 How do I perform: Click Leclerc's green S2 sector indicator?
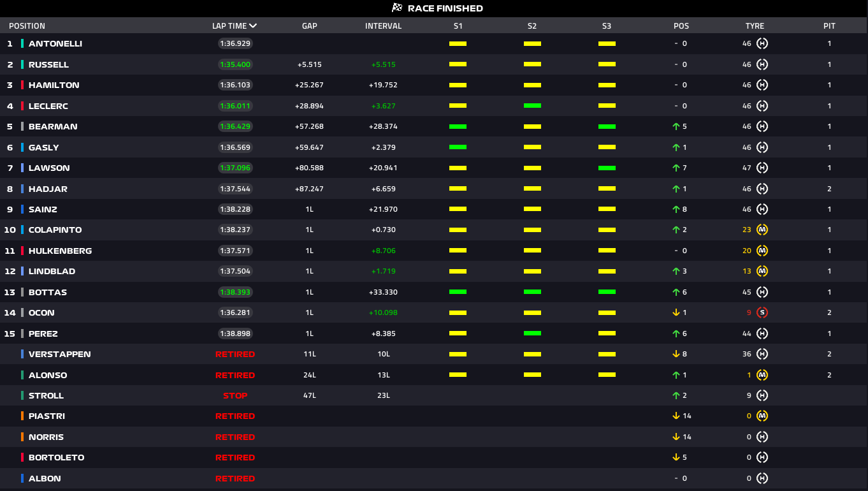[x=532, y=106]
